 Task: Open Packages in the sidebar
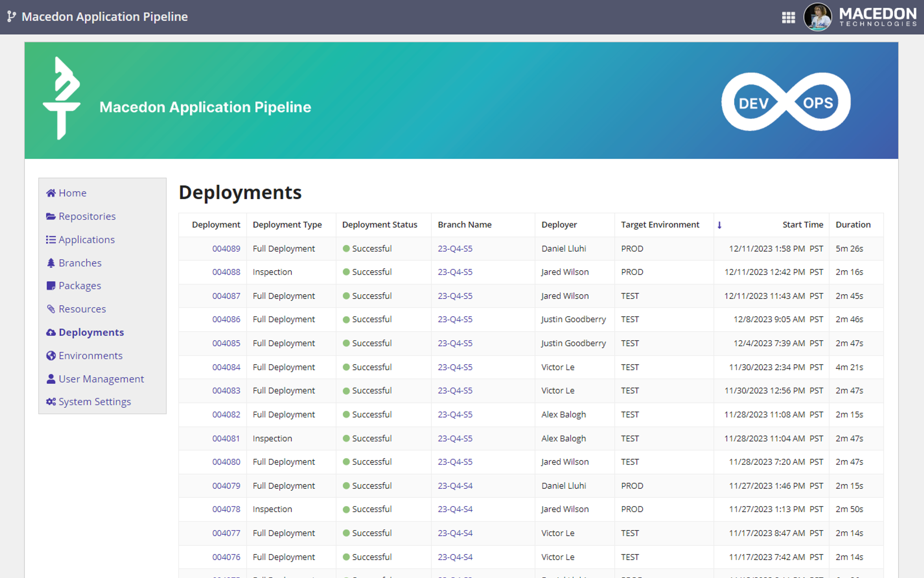pyautogui.click(x=80, y=286)
